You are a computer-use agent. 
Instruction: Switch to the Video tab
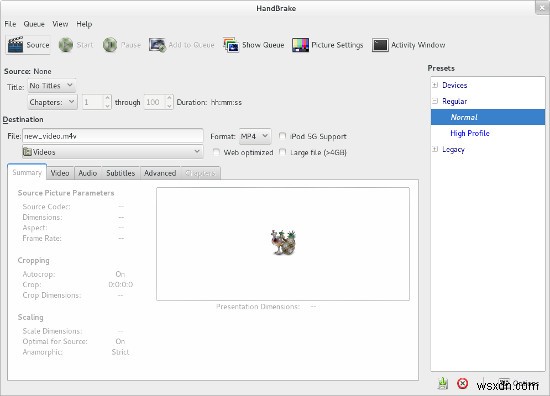pyautogui.click(x=60, y=173)
